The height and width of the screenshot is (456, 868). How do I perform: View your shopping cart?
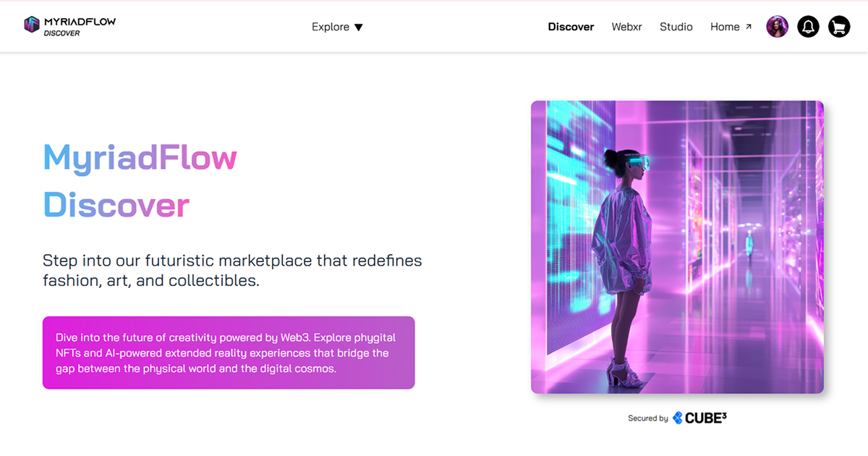839,26
